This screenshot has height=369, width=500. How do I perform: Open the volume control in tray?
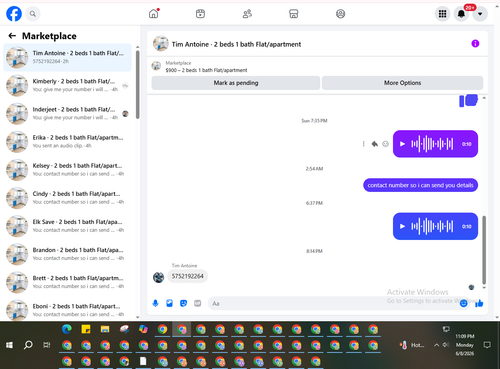pos(446,345)
